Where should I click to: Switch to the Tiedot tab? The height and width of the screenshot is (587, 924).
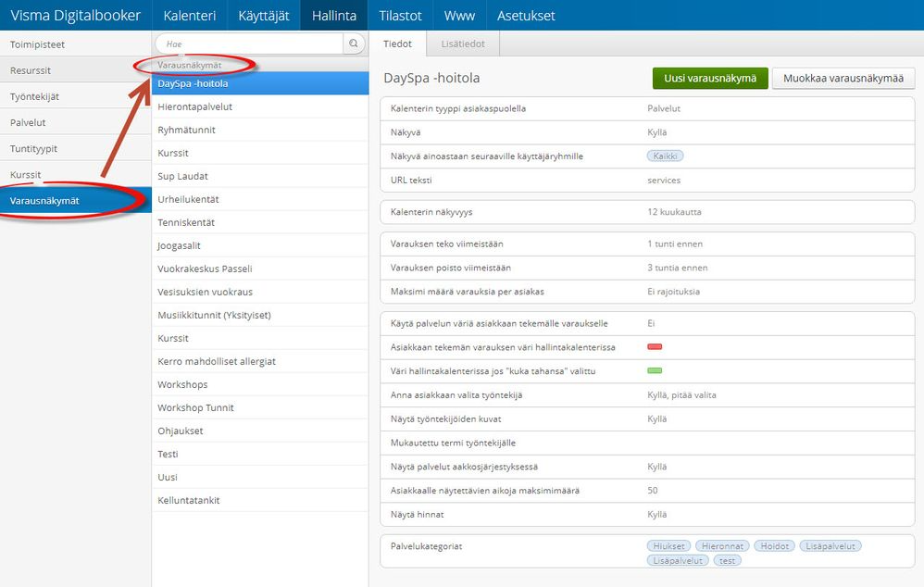[x=398, y=44]
